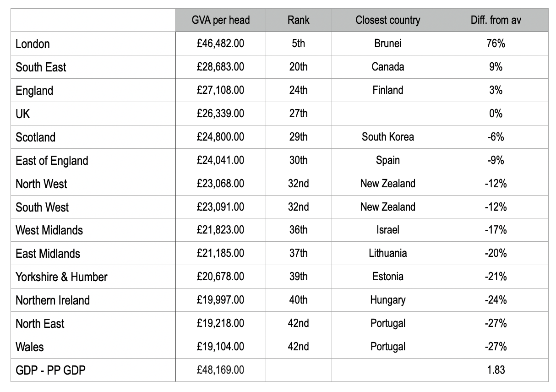
Task: Select the UK row label
Action: pyautogui.click(x=23, y=114)
